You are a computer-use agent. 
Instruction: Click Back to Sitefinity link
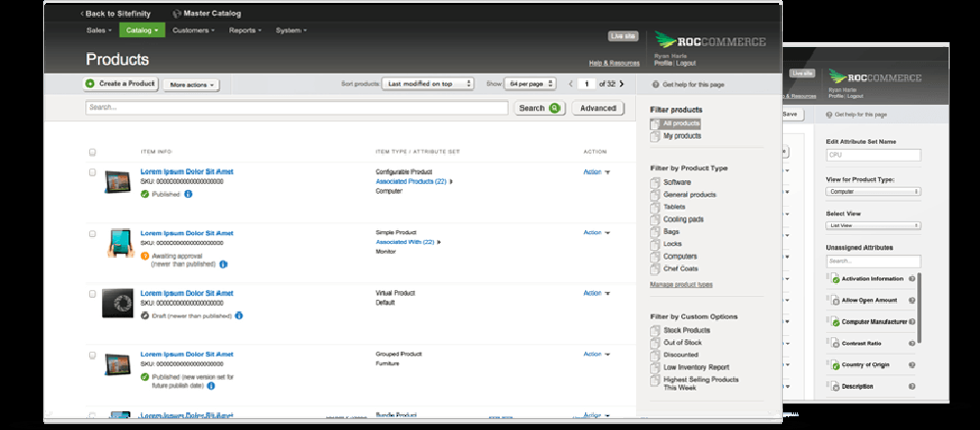116,13
